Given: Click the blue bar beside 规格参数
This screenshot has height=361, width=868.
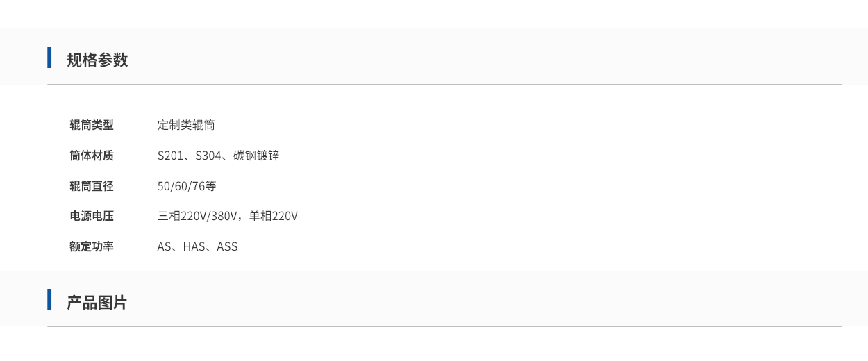Looking at the screenshot, I should tap(49, 58).
